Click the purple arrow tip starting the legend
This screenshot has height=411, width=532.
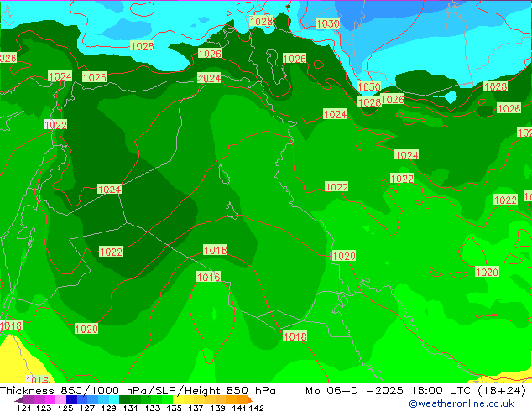(19, 400)
